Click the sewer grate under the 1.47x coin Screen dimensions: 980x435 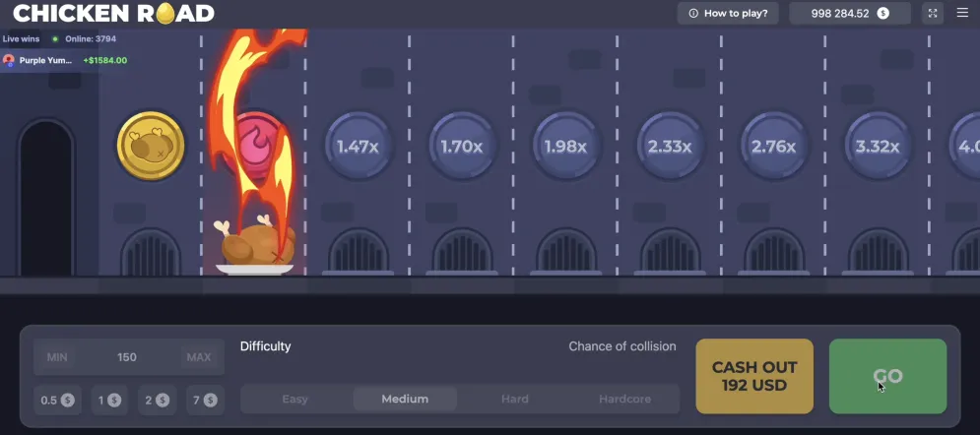359,252
